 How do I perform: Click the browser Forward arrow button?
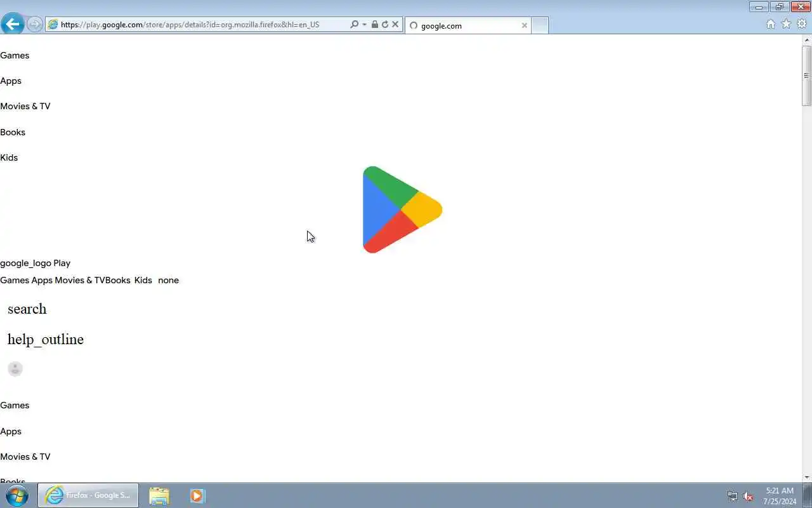pyautogui.click(x=34, y=24)
